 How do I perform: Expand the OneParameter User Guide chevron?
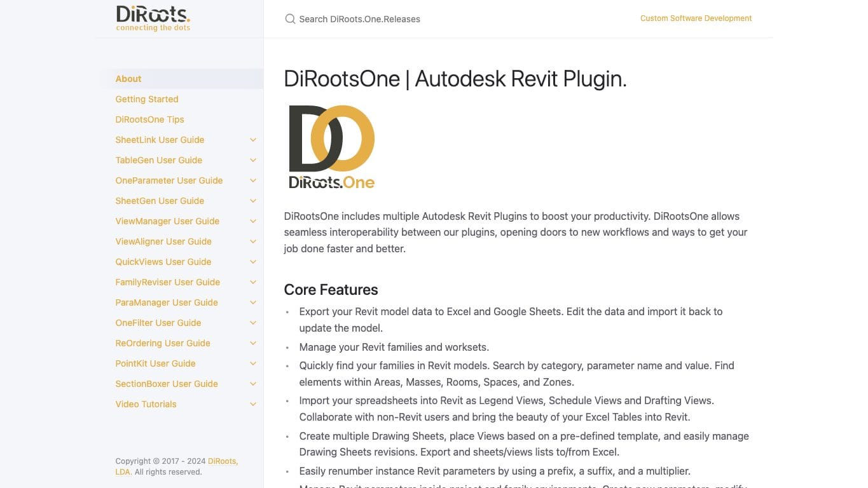(x=253, y=180)
